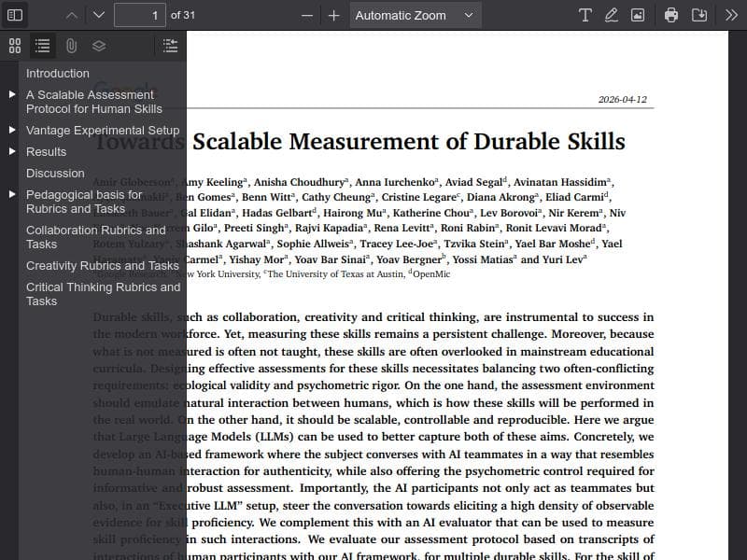Open Creativity Rubrics and Tasks section

(102, 265)
